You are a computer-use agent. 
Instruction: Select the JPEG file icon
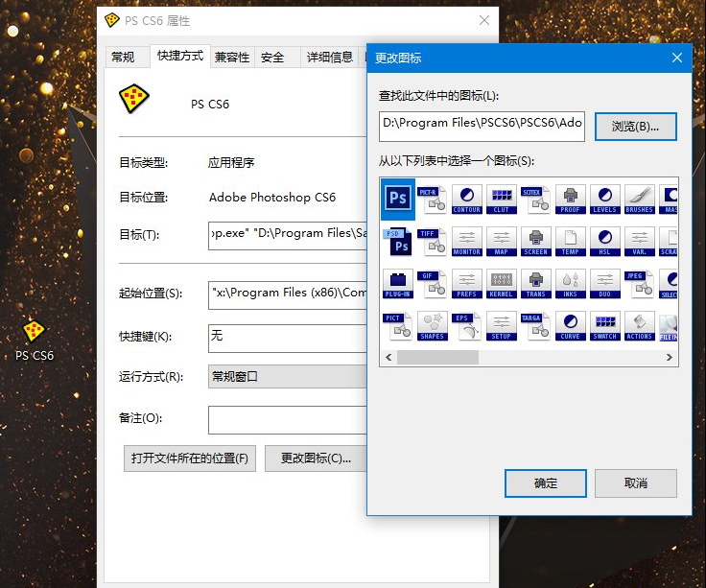[x=640, y=283]
